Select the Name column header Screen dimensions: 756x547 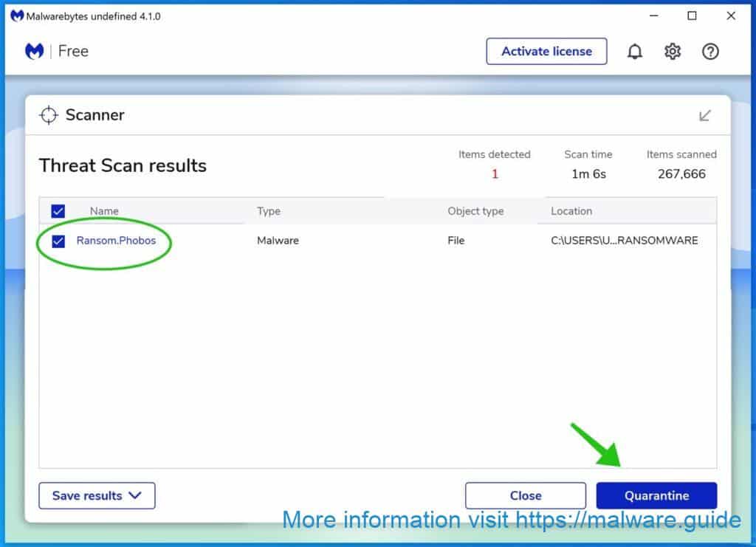[103, 211]
